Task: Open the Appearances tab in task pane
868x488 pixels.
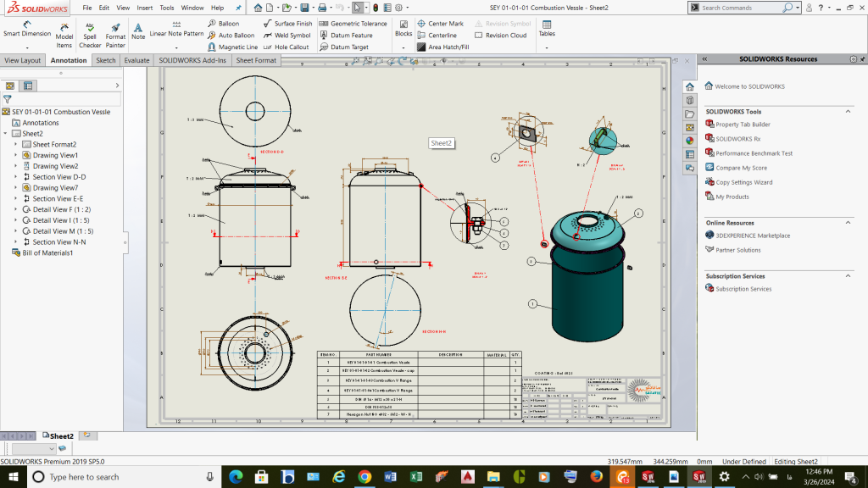Action: (690, 141)
